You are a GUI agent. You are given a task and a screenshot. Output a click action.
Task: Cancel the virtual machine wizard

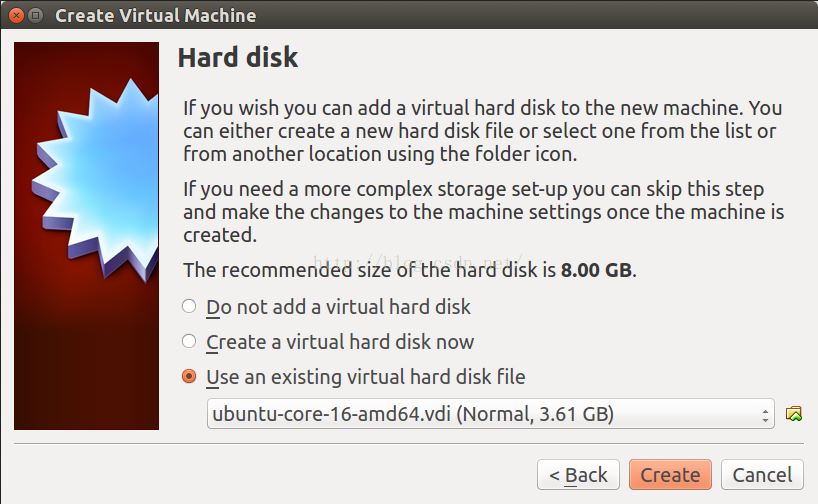coord(762,474)
